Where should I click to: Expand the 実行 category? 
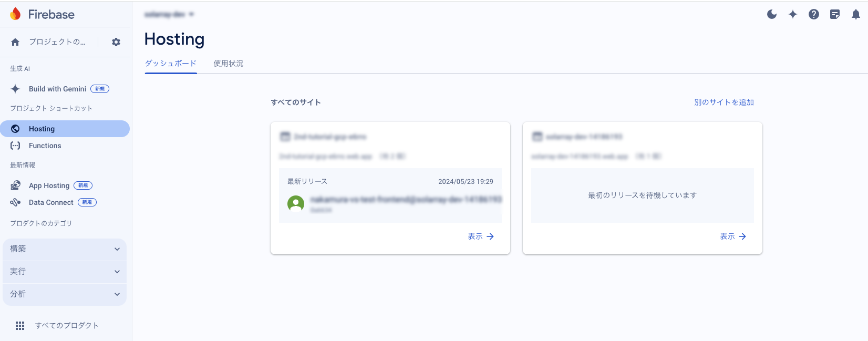click(65, 272)
